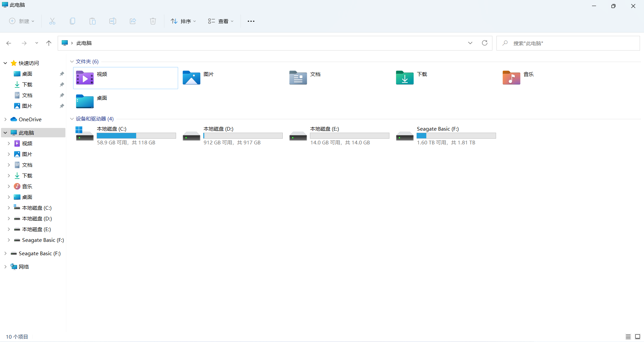Select the 下载 folder in the main pane
This screenshot has height=342, width=644.
click(445, 78)
